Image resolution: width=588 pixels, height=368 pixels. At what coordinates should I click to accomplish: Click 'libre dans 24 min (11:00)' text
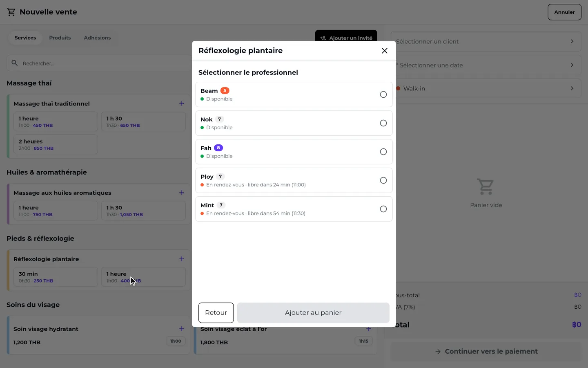277,185
